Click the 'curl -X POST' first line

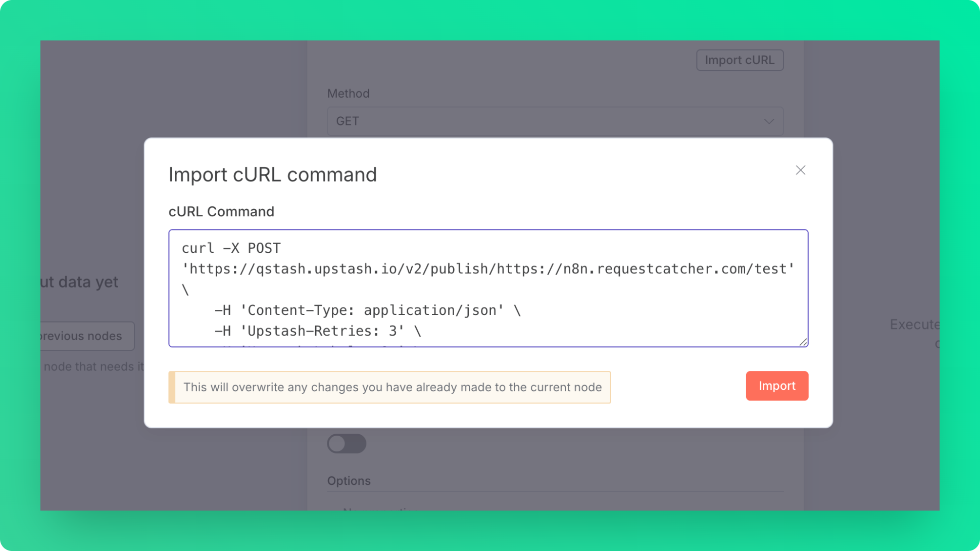[231, 248]
